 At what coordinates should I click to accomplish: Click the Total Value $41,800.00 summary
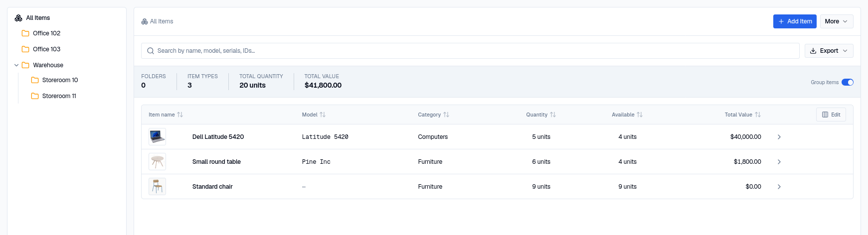tap(323, 81)
